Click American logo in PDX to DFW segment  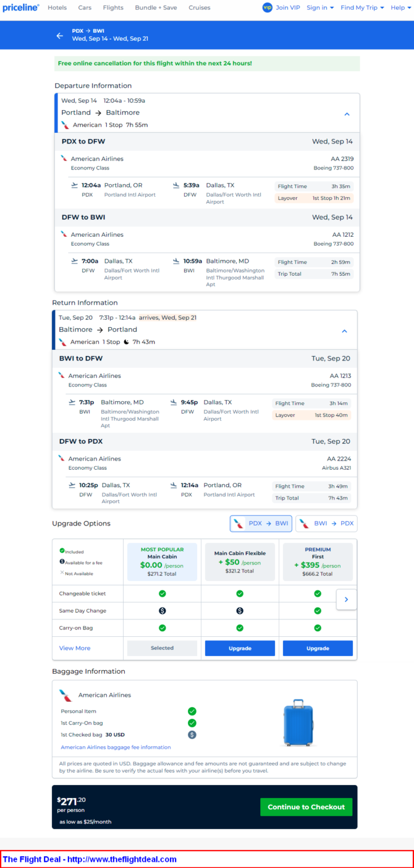pyautogui.click(x=64, y=158)
